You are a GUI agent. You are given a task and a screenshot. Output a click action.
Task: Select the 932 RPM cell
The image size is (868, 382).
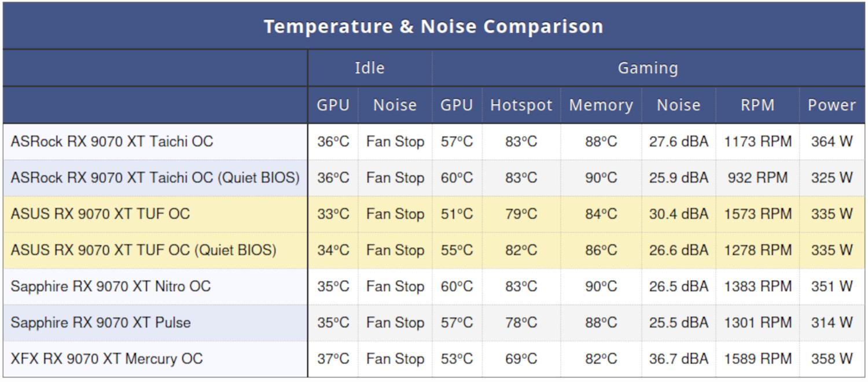757,178
